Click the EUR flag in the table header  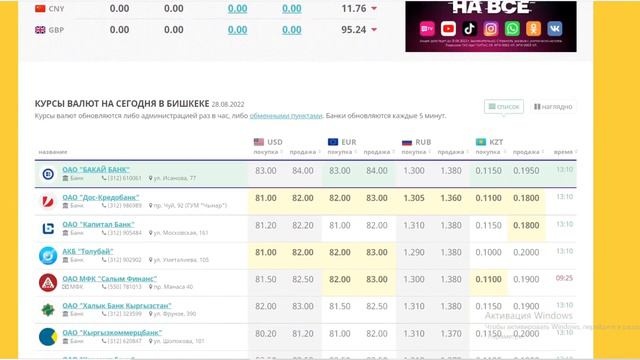click(x=333, y=142)
